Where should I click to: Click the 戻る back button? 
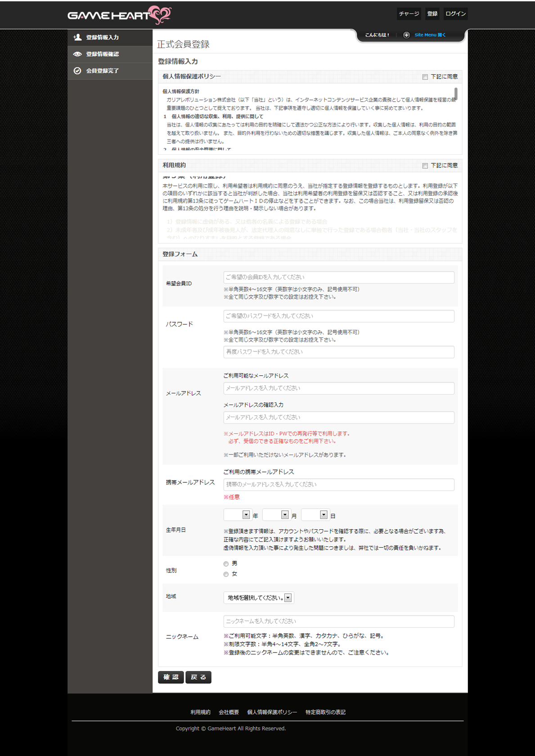198,677
